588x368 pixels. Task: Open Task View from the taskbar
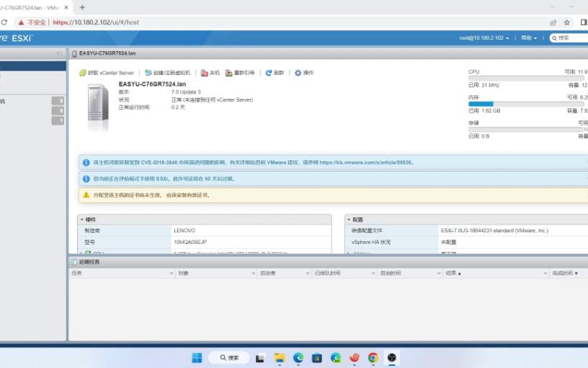click(260, 358)
